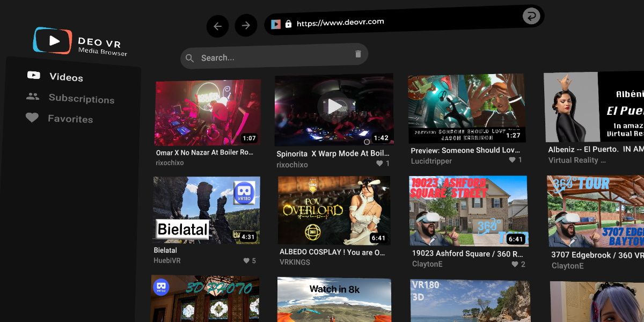Open the title 3707 Edgebrook / 360

click(x=596, y=255)
